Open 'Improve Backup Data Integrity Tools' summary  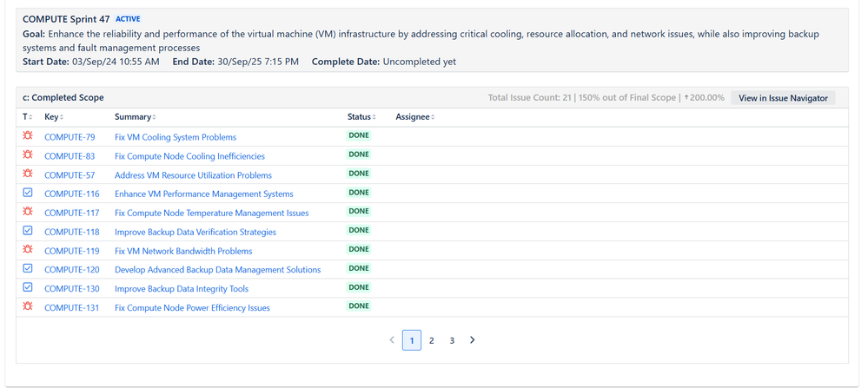click(182, 288)
